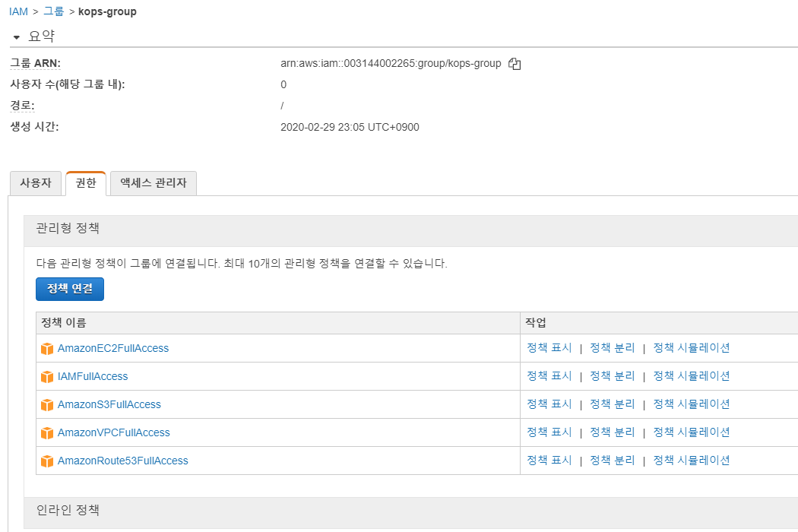Detach AmazonS3FullAccess via 정책 분리
This screenshot has width=798, height=532.
click(613, 404)
